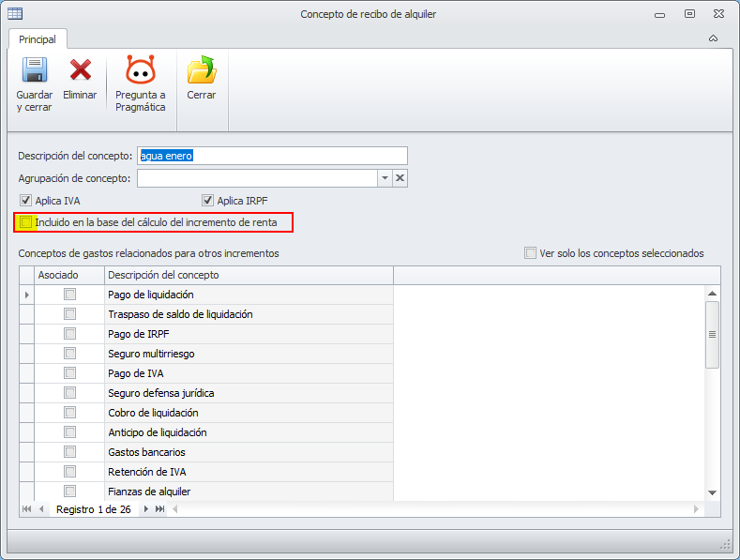Select the Pago de IVA row text

click(x=135, y=373)
